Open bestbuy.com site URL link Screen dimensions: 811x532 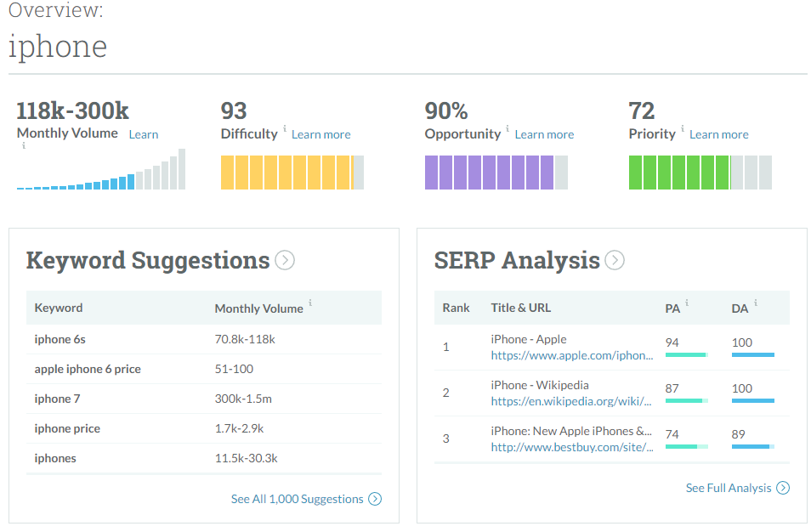[x=572, y=447]
